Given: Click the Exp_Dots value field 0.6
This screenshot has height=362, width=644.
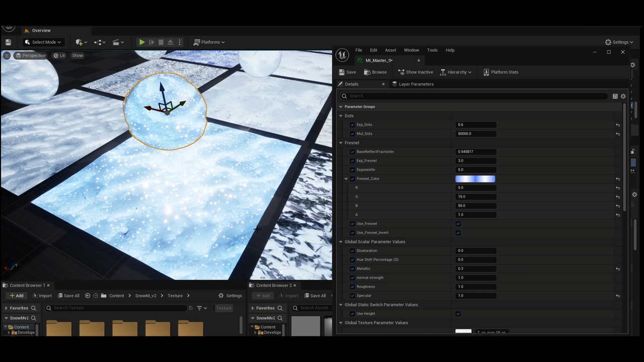Looking at the screenshot, I should pyautogui.click(x=475, y=125).
